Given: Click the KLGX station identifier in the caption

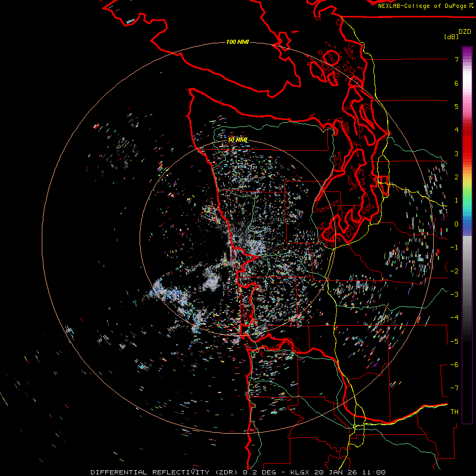Looking at the screenshot, I should click(300, 472).
